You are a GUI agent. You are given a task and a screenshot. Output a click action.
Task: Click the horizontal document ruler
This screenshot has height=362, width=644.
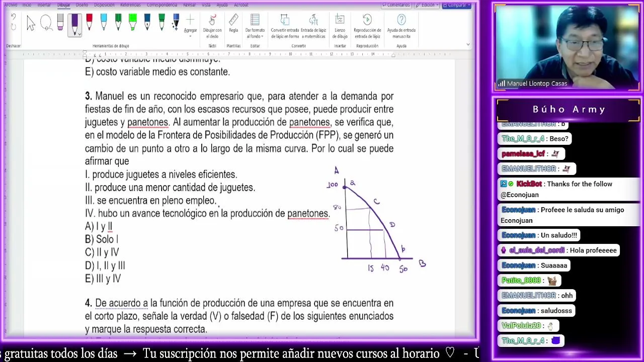point(239,54)
